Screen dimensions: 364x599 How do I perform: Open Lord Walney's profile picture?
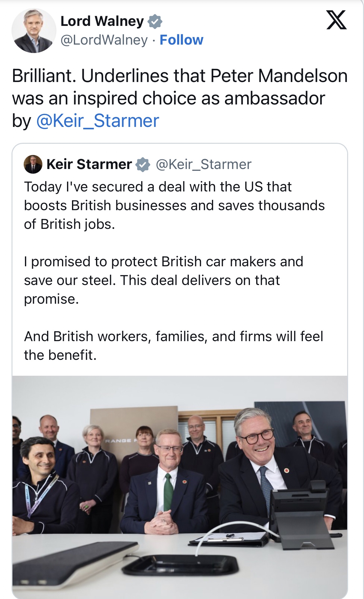(34, 31)
